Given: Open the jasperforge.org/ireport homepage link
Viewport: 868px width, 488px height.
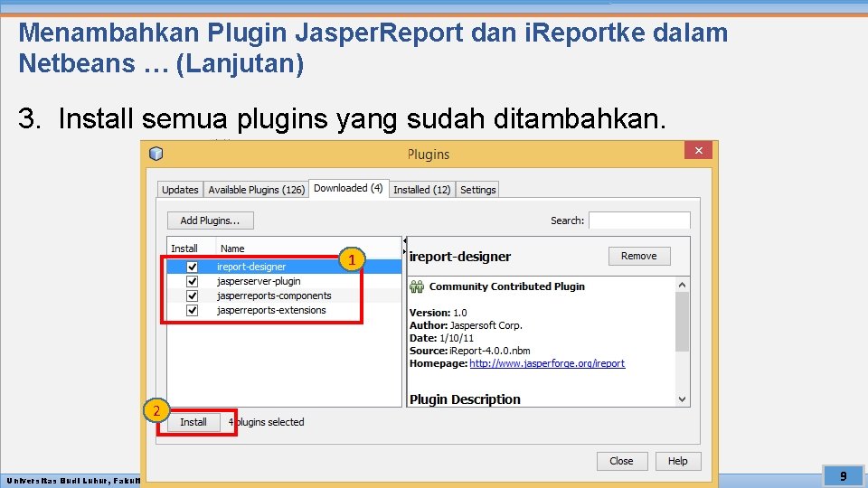Looking at the screenshot, I should pos(547,363).
